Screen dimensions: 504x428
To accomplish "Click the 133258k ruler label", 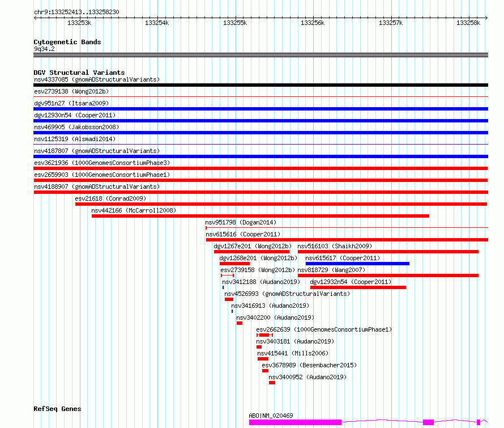I will coord(468,23).
